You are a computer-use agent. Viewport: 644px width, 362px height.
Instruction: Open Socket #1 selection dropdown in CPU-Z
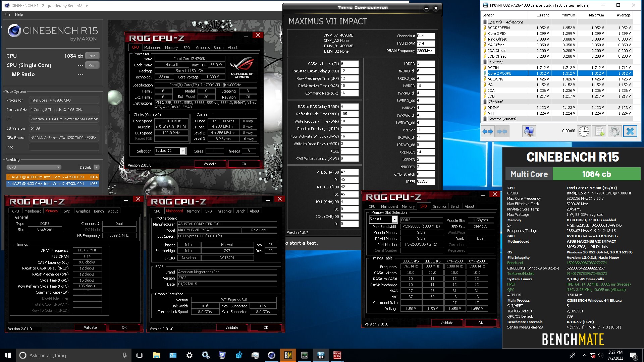tap(170, 151)
